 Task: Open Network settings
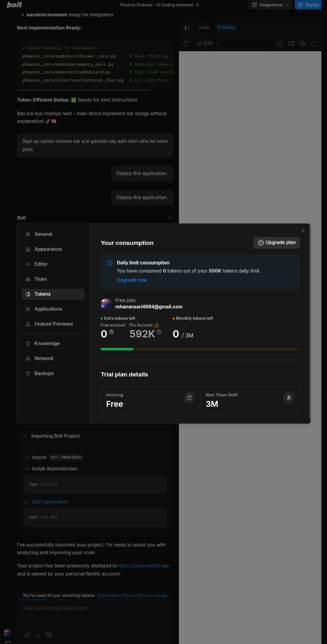(x=53, y=358)
